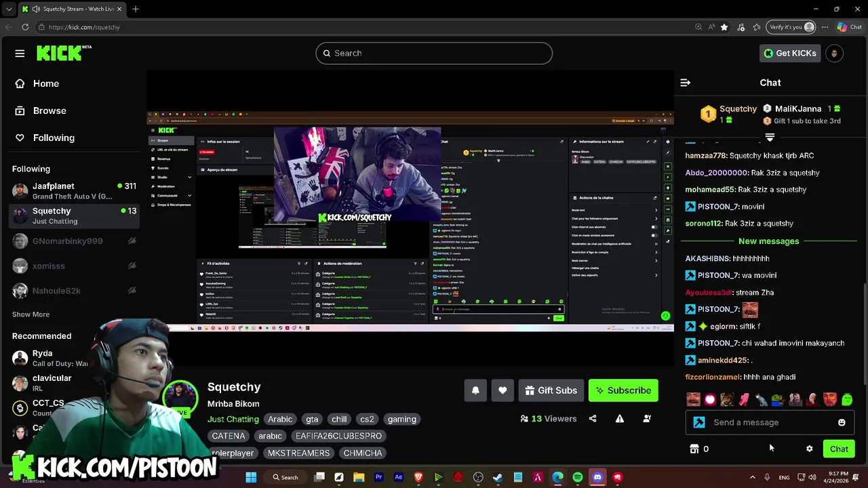Click the chat identity badge in message box
Image resolution: width=868 pixels, height=488 pixels.
coord(699,422)
